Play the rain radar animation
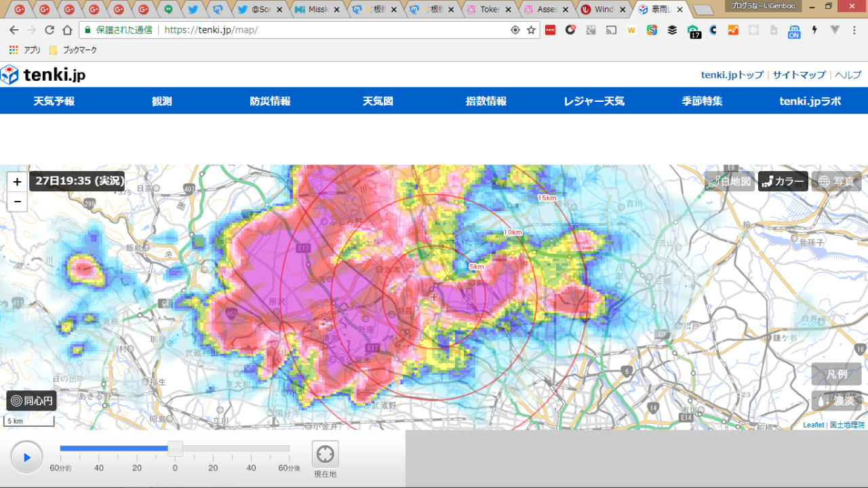Viewport: 868px width, 488px height. pyautogui.click(x=26, y=457)
